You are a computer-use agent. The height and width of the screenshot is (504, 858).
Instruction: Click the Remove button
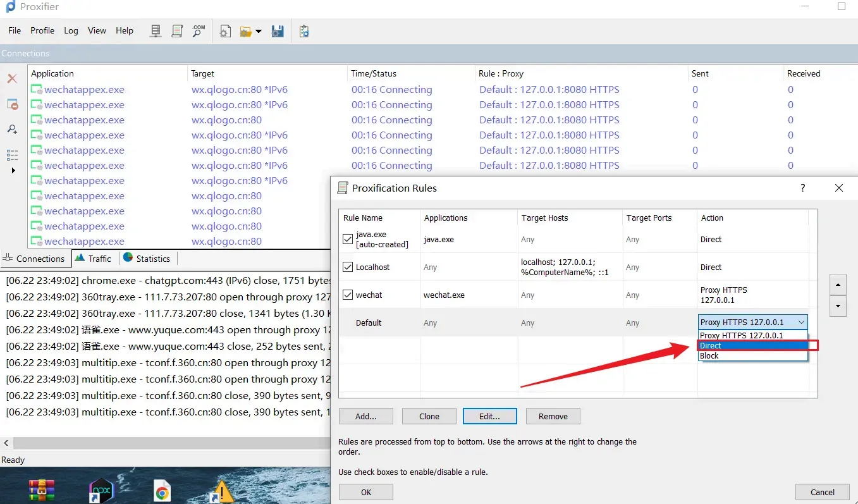[553, 416]
